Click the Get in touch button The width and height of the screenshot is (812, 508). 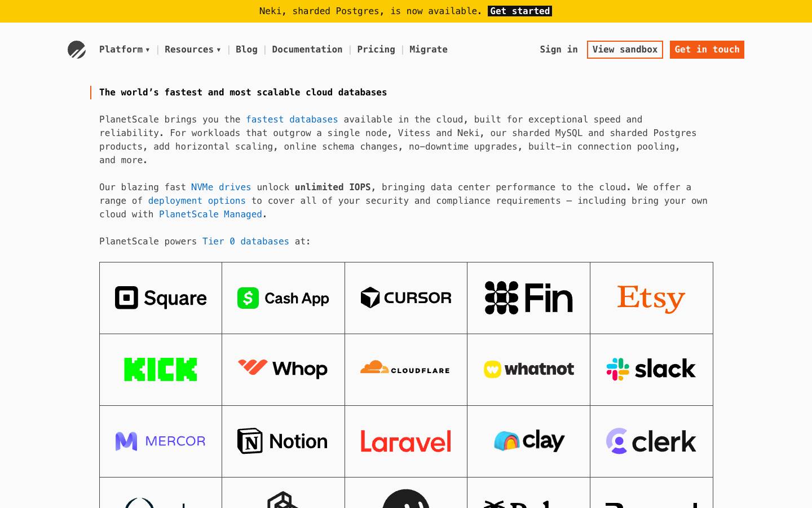click(x=707, y=50)
